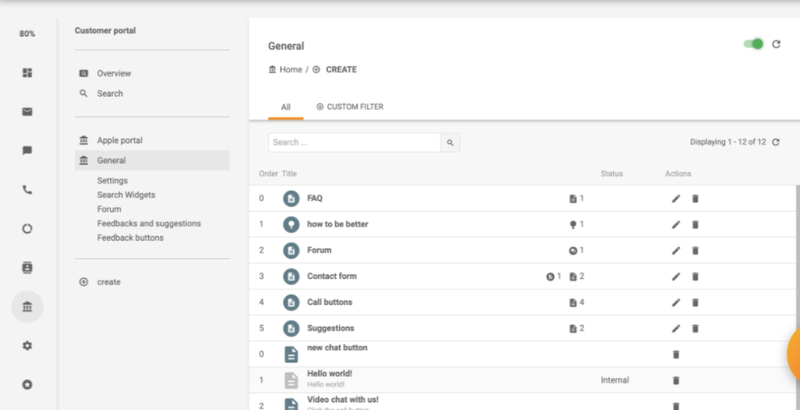Open Search Widgets under General
The width and height of the screenshot is (800, 410).
[x=126, y=195]
